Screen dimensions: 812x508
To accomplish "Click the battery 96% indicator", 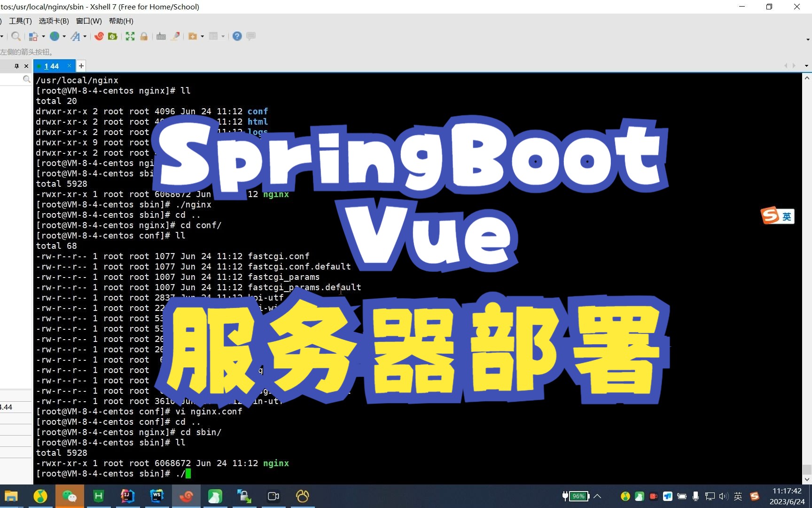I will (x=576, y=496).
